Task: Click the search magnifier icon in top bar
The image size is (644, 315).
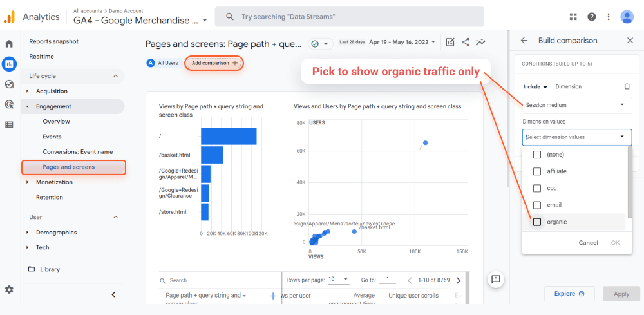Action: click(x=230, y=17)
